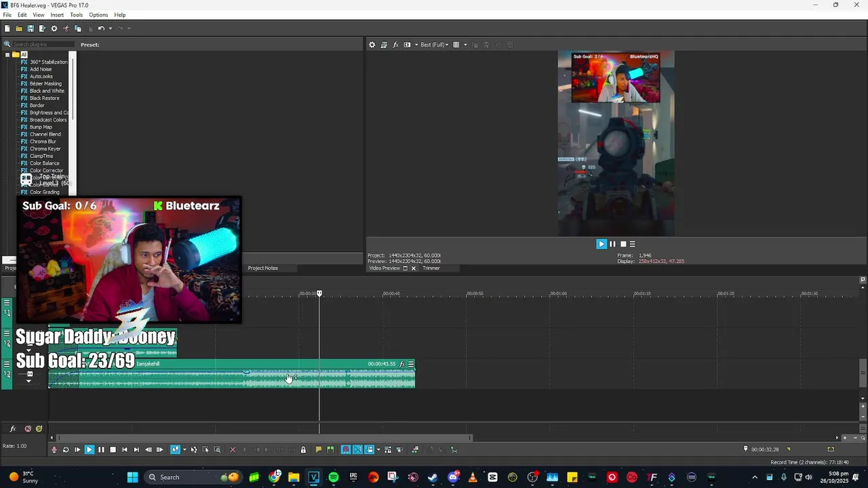This screenshot has height=488, width=868.
Task: Click the 00:00:40 timeline ruler mark
Action: click(x=391, y=293)
